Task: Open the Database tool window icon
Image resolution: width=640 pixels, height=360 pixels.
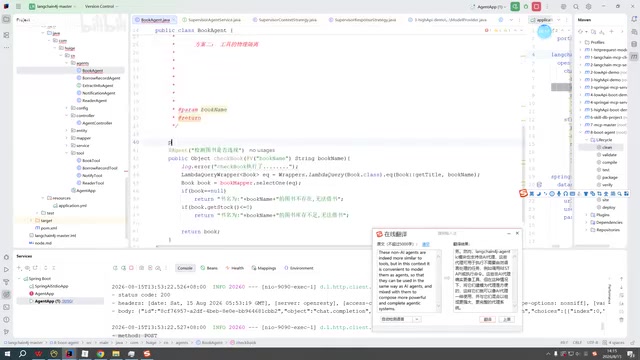Action: [x=634, y=44]
